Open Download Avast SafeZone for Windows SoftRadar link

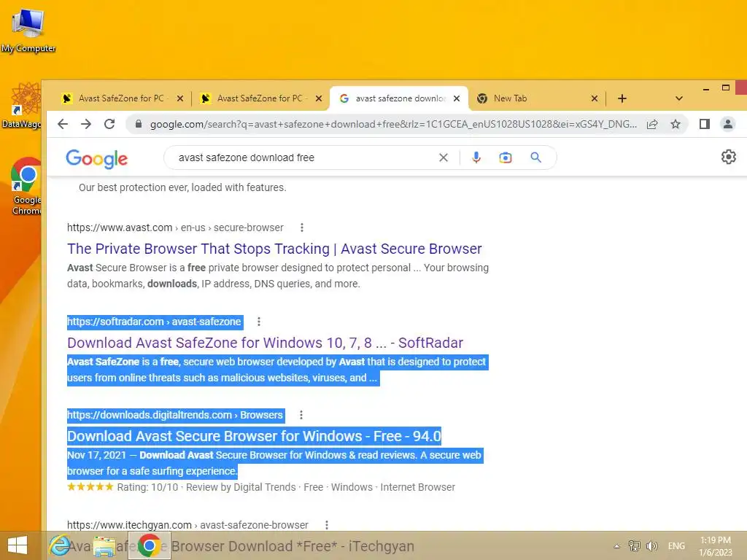[265, 343]
